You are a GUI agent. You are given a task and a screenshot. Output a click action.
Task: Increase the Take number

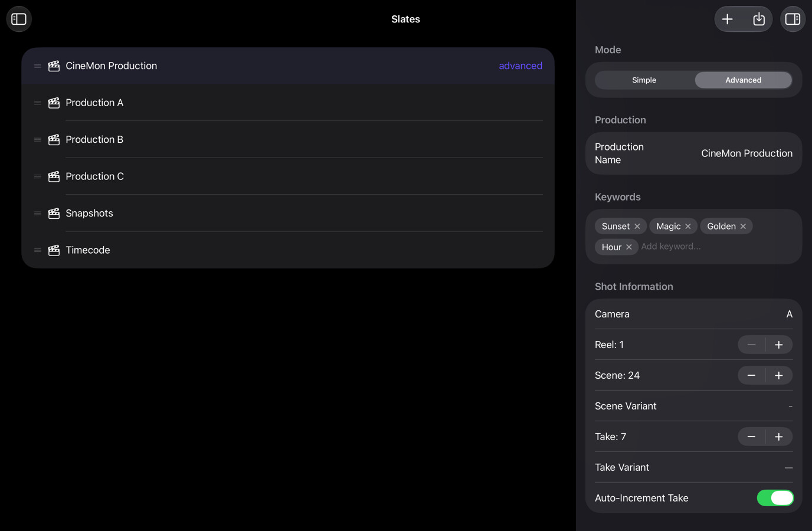(779, 437)
